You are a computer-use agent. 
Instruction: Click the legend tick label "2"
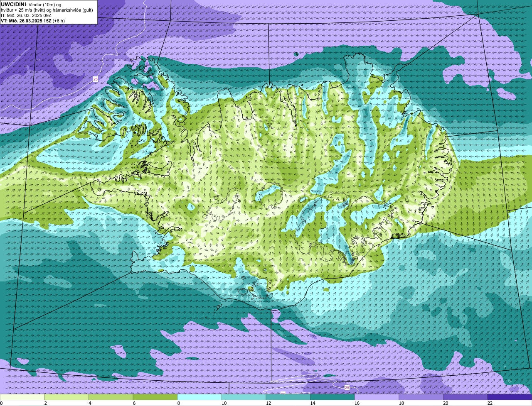(45, 403)
